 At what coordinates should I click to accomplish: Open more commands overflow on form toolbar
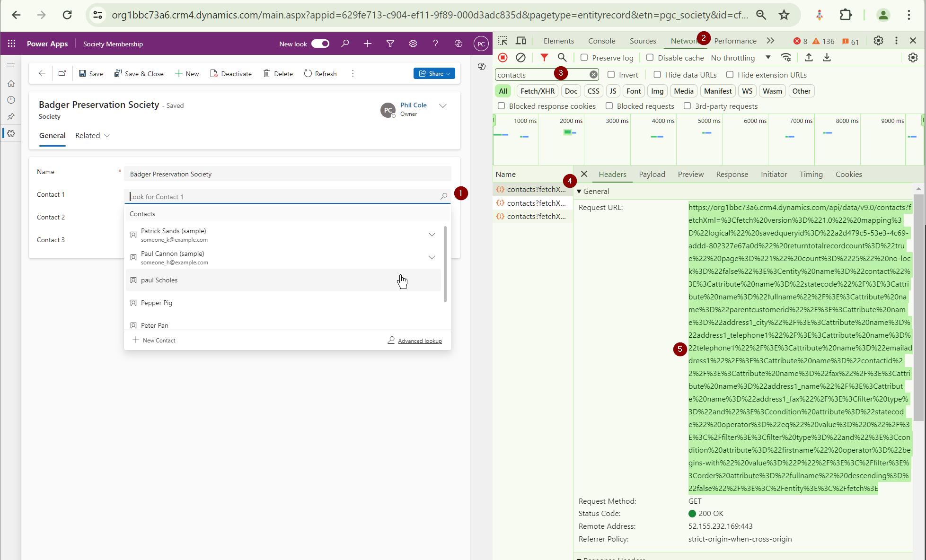[x=353, y=73]
